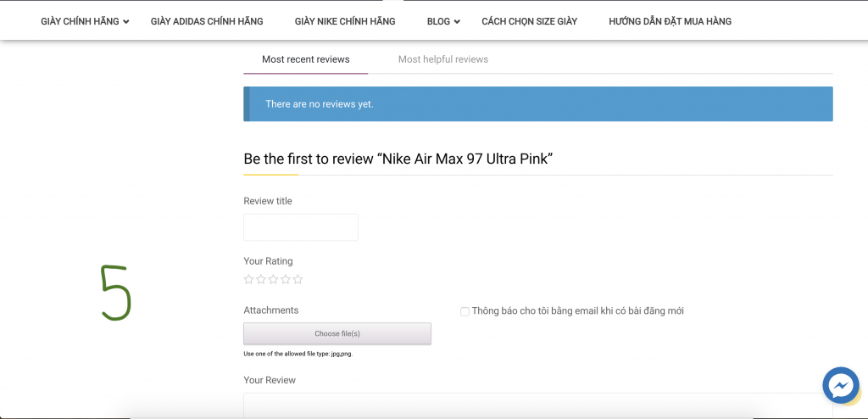
Task: Expand the BLOG dropdown menu
Action: pos(443,21)
